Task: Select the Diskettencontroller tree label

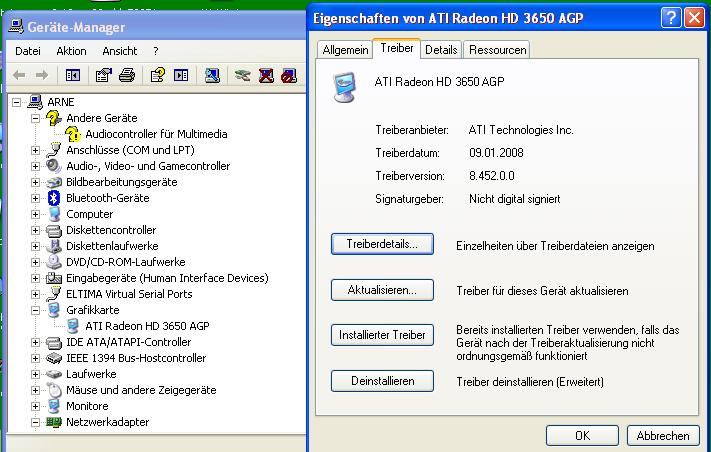Action: click(x=111, y=230)
